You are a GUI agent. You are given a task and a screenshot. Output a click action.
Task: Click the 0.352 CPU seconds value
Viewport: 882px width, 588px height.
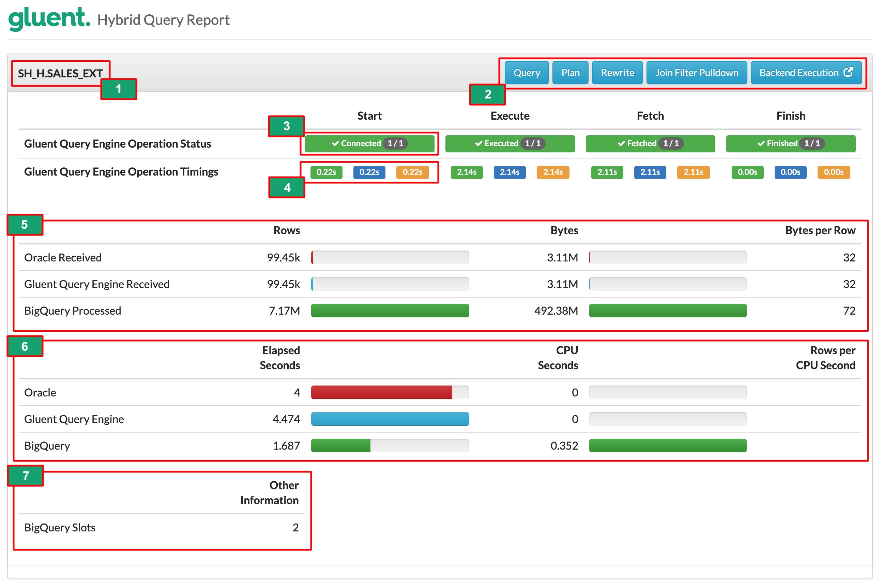pyautogui.click(x=564, y=446)
